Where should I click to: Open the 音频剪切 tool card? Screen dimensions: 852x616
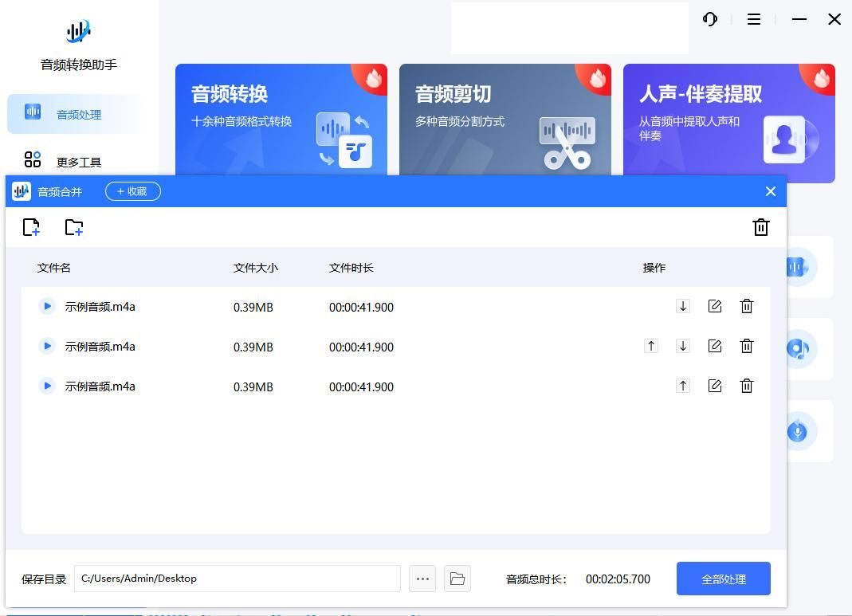[x=505, y=120]
